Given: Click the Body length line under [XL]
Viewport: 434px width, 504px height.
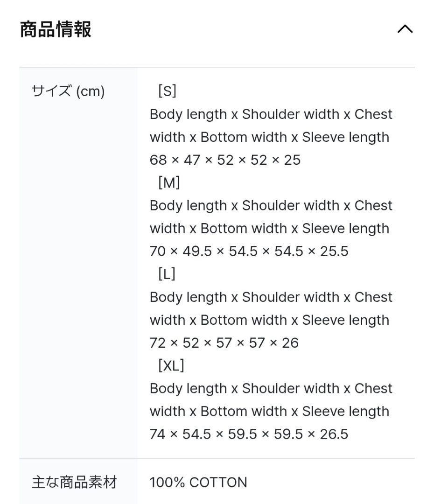Looking at the screenshot, I should (271, 389).
